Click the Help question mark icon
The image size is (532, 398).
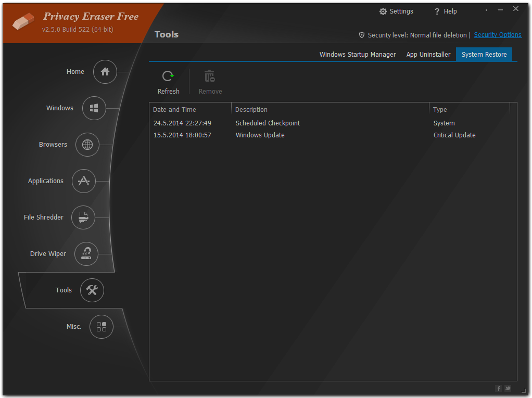coord(437,11)
